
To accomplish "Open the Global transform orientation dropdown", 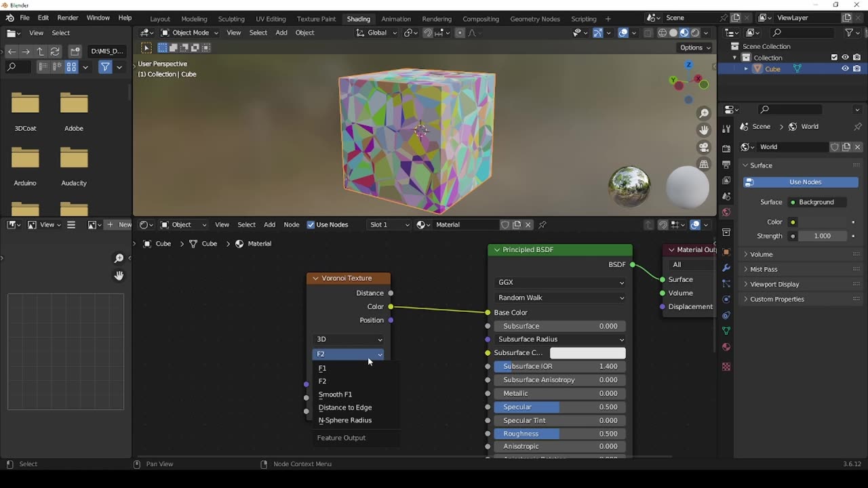I will coord(376,33).
